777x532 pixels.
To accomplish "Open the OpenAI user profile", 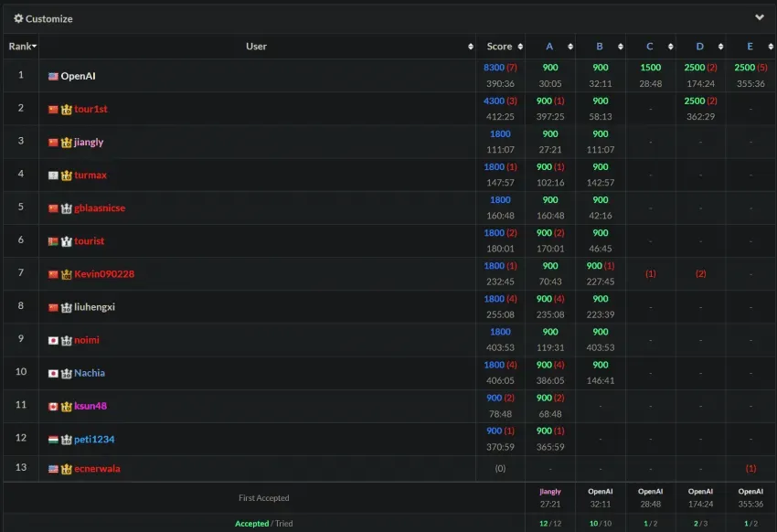I will [78, 76].
